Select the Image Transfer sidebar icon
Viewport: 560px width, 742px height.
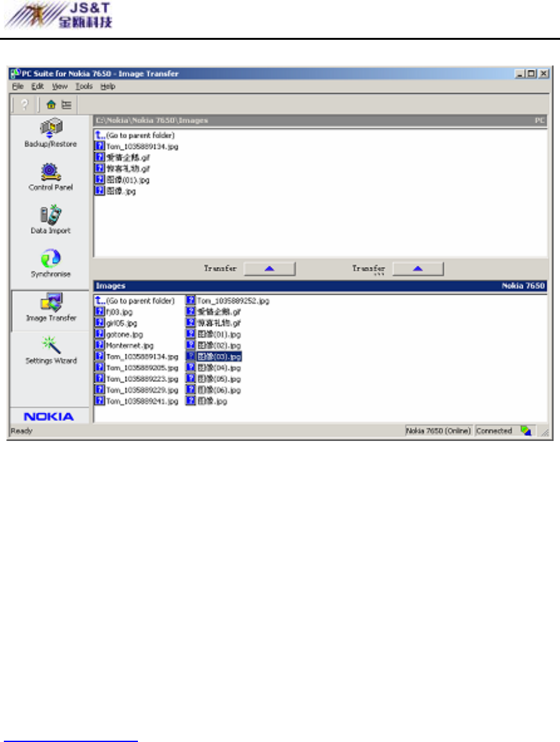coord(51,307)
